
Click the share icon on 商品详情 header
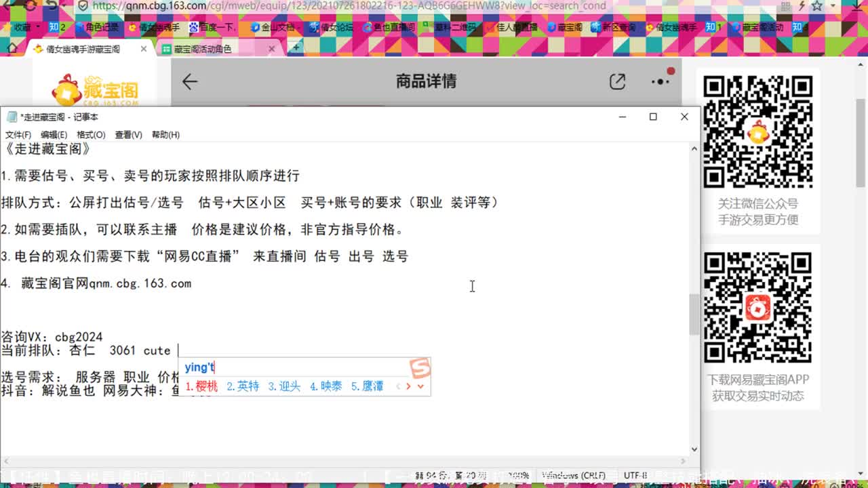tap(617, 81)
